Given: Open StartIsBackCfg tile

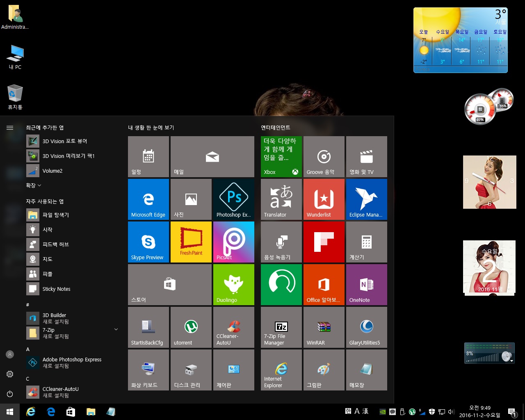Looking at the screenshot, I should (x=148, y=327).
